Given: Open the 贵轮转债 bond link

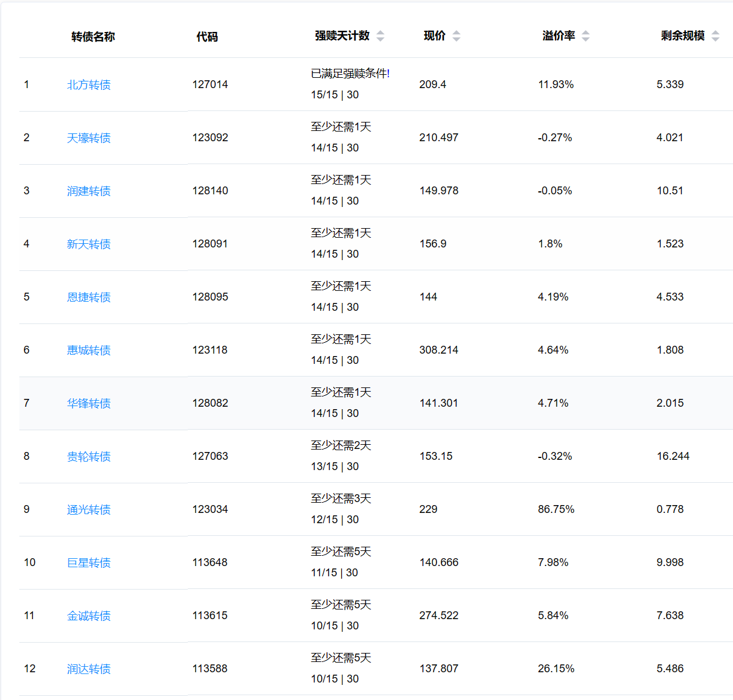Looking at the screenshot, I should [89, 457].
